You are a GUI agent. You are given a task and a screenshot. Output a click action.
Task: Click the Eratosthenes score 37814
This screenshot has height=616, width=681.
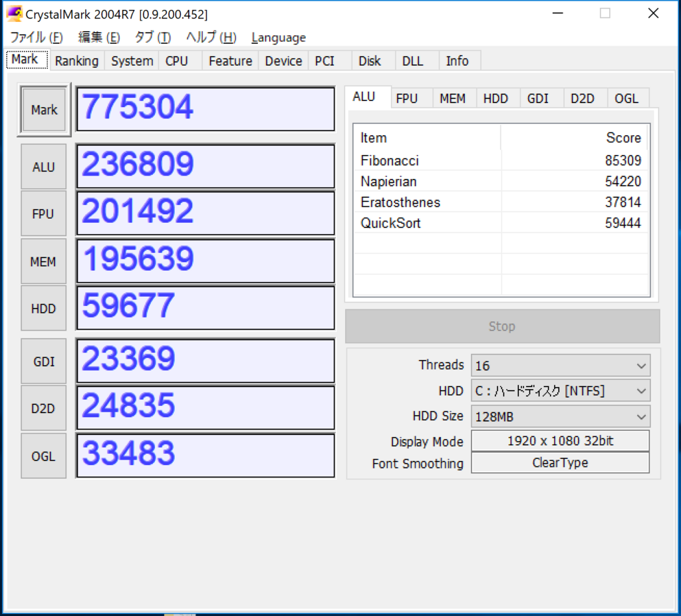(x=622, y=202)
